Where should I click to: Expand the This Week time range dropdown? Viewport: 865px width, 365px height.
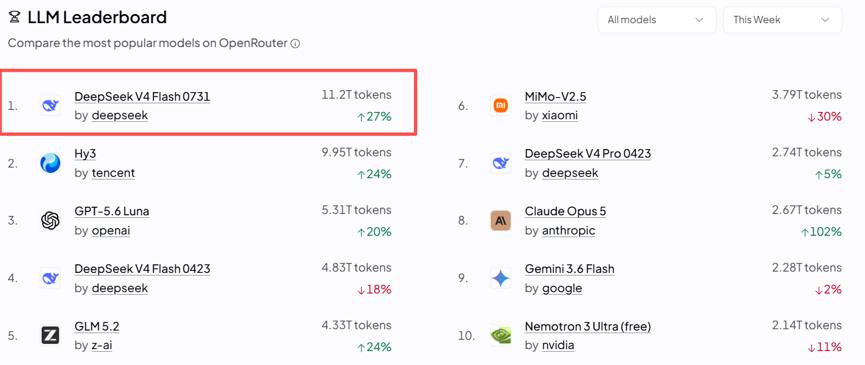coord(782,20)
